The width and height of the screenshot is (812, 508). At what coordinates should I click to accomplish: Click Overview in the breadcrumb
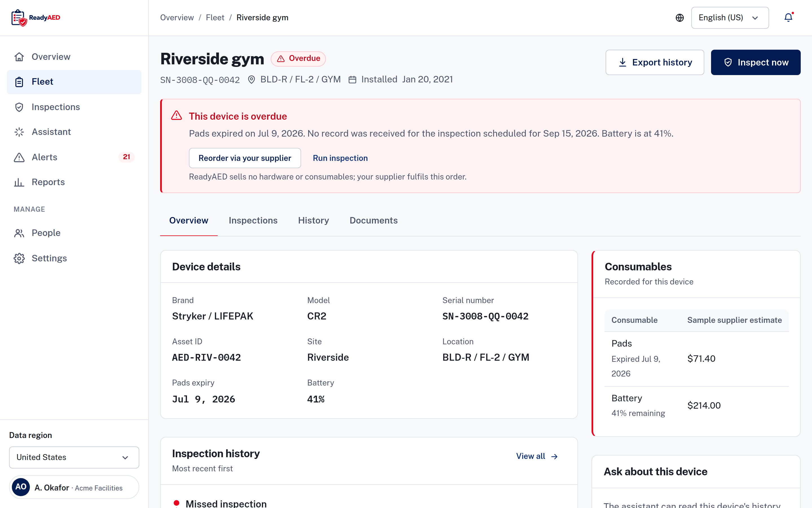point(177,18)
